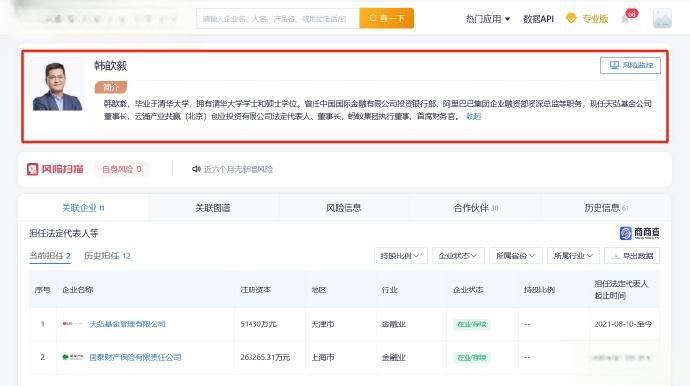
Task: Click the 风险监控 monitor button
Action: (x=630, y=65)
